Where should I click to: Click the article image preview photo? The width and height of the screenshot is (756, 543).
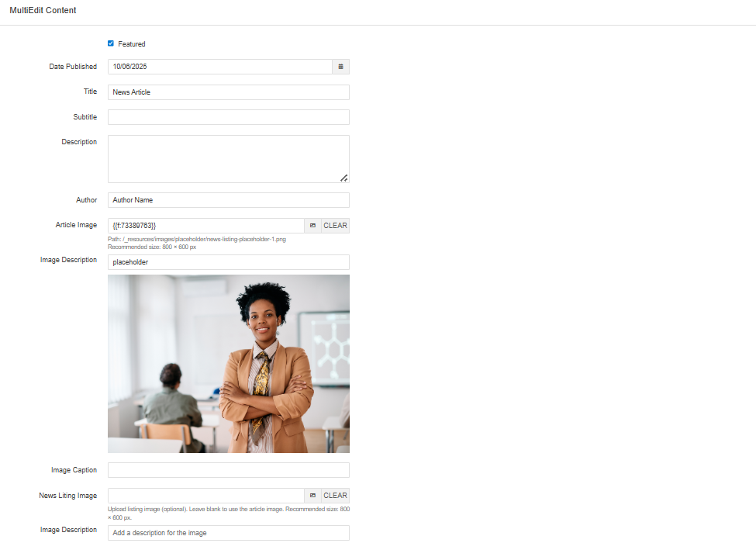tap(228, 363)
